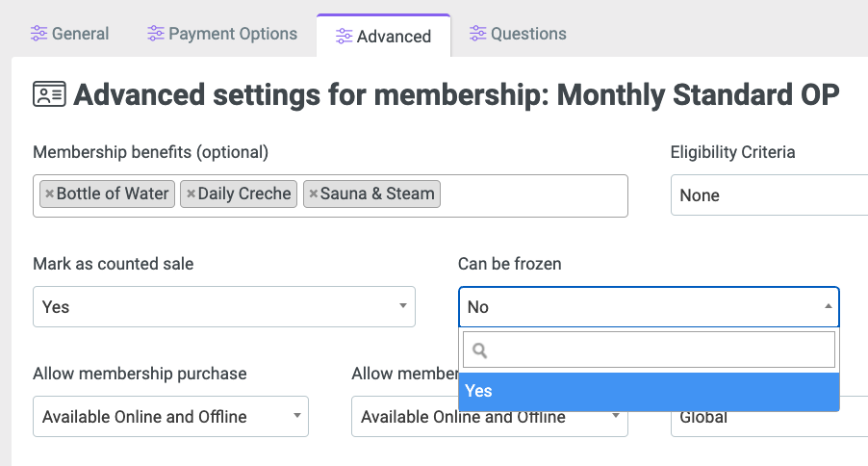This screenshot has width=868, height=466.
Task: Choose Yes in Can be frozen list
Action: pyautogui.click(x=649, y=391)
